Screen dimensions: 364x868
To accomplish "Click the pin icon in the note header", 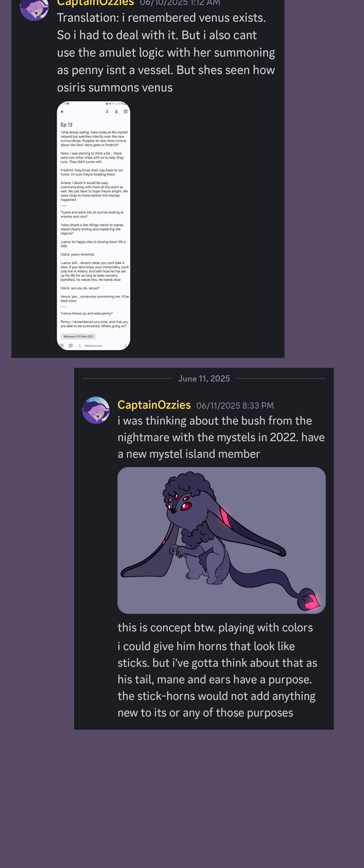I will [x=107, y=111].
